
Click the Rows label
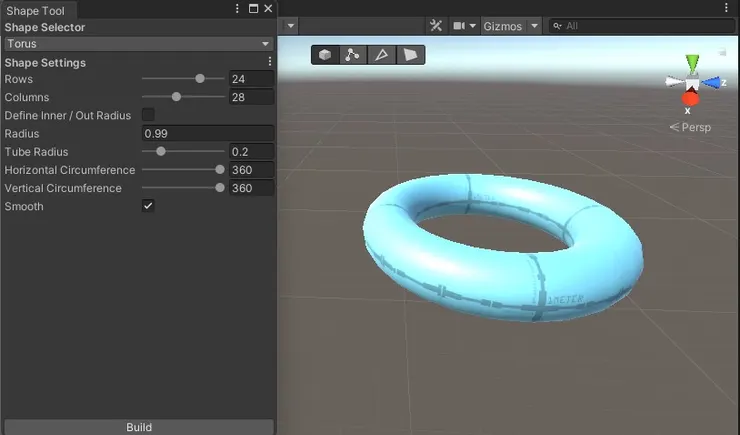[x=19, y=79]
